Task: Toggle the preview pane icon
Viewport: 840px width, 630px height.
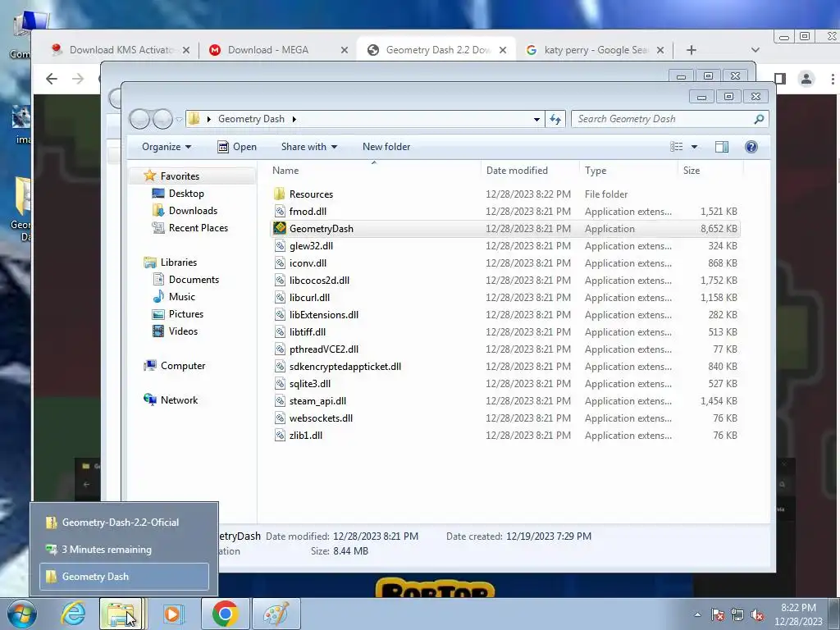Action: pyautogui.click(x=722, y=147)
